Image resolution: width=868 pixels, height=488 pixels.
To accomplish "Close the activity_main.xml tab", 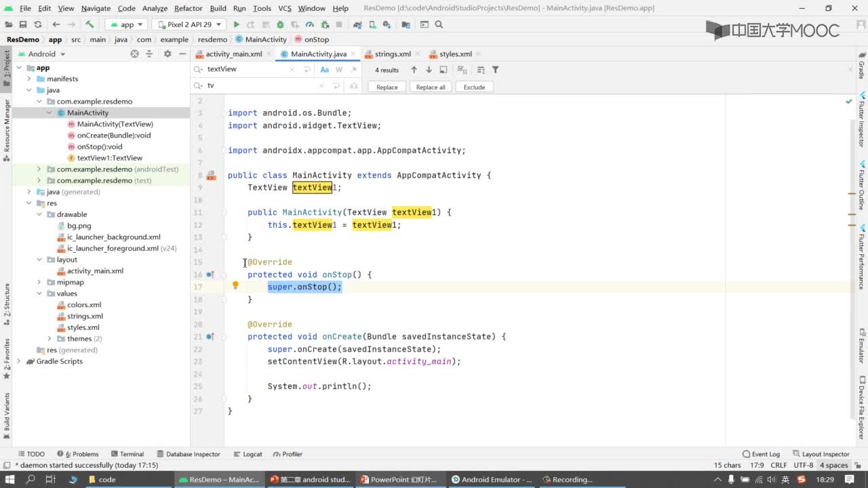I will tap(268, 54).
